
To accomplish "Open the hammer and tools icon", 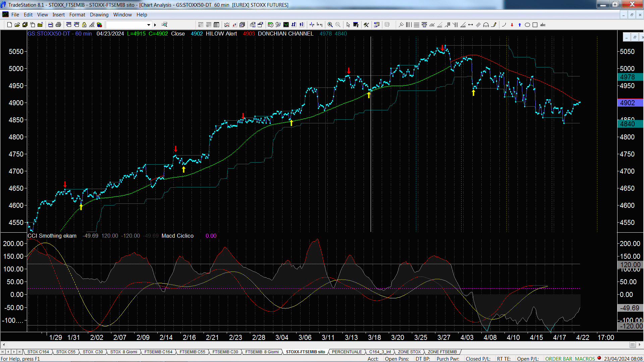I will pyautogui.click(x=366, y=25).
